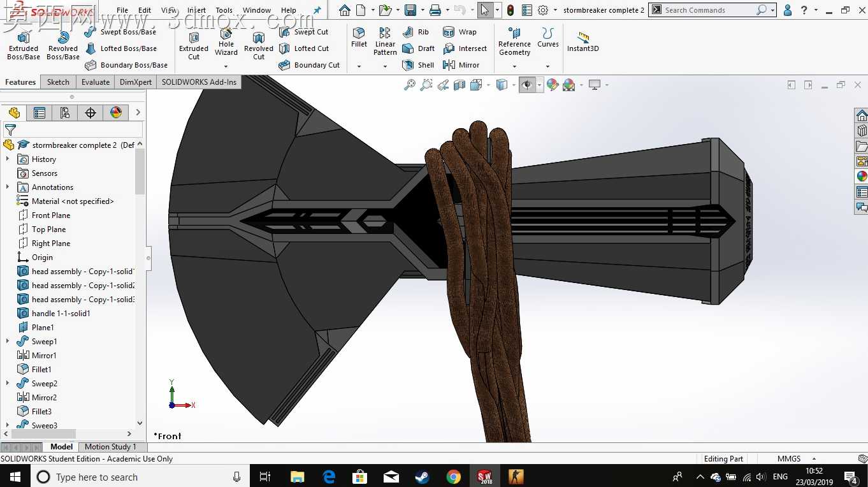
Task: Activate the Shell tool
Action: (418, 65)
